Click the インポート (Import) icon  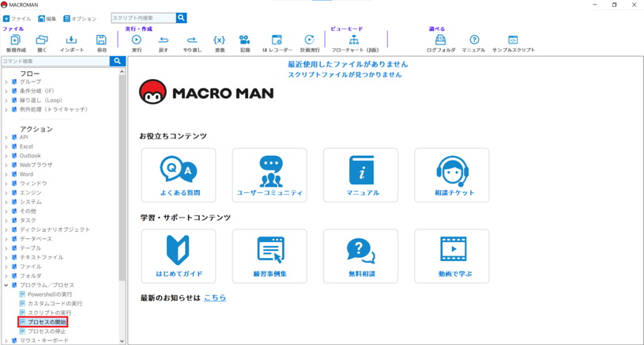(x=71, y=40)
